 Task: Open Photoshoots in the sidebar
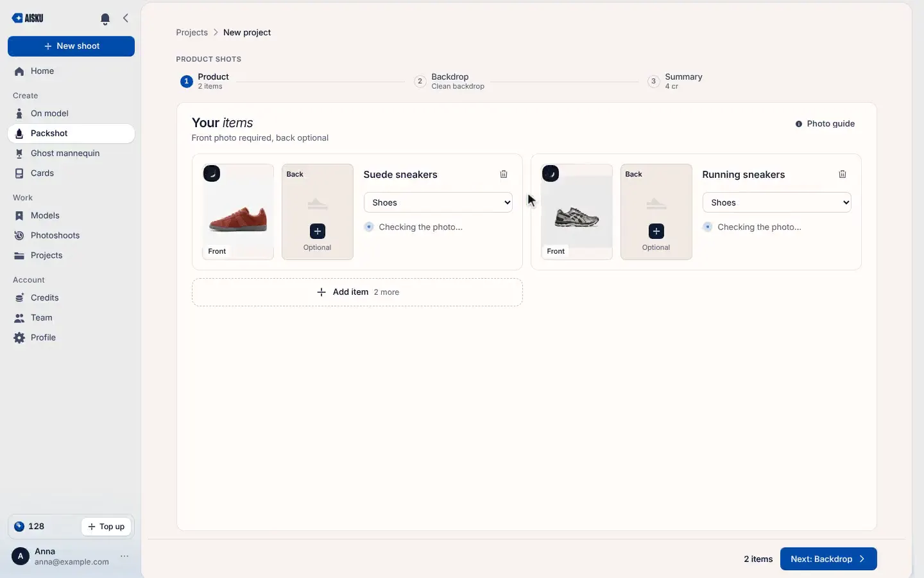(x=71, y=236)
